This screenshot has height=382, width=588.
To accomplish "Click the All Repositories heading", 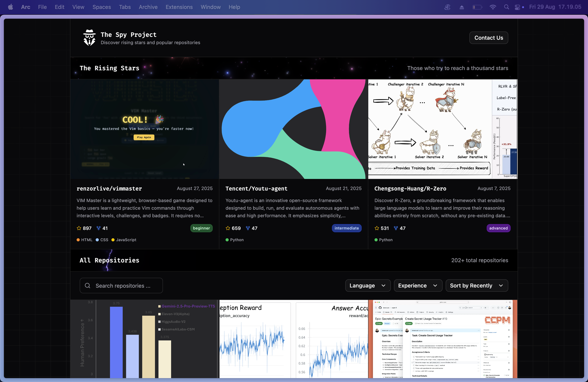I will (109, 260).
